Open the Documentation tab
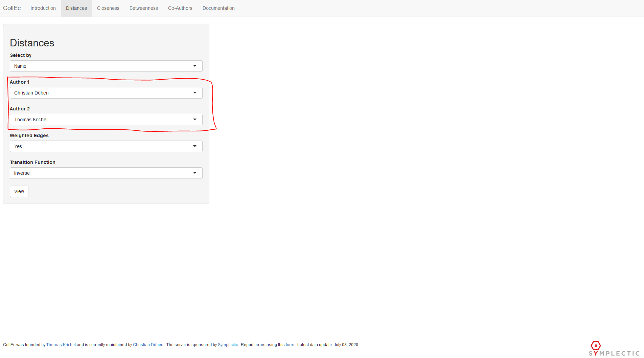The image size is (644, 358). [x=218, y=8]
